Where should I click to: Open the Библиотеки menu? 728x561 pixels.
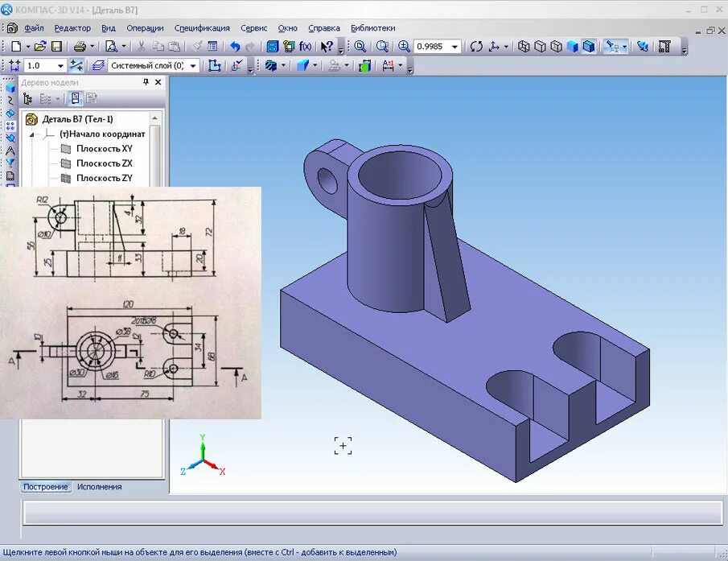tap(372, 28)
